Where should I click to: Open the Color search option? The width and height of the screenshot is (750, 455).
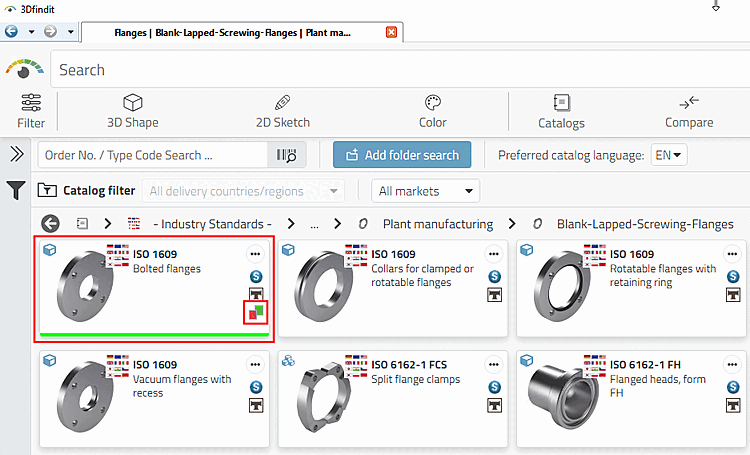pos(432,110)
